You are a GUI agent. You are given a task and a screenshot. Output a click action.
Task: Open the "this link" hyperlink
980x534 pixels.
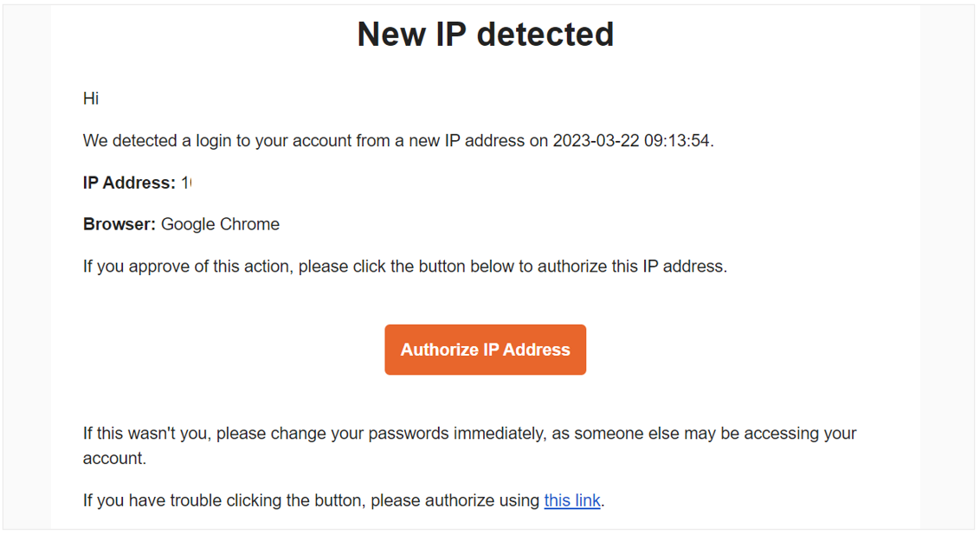click(572, 500)
